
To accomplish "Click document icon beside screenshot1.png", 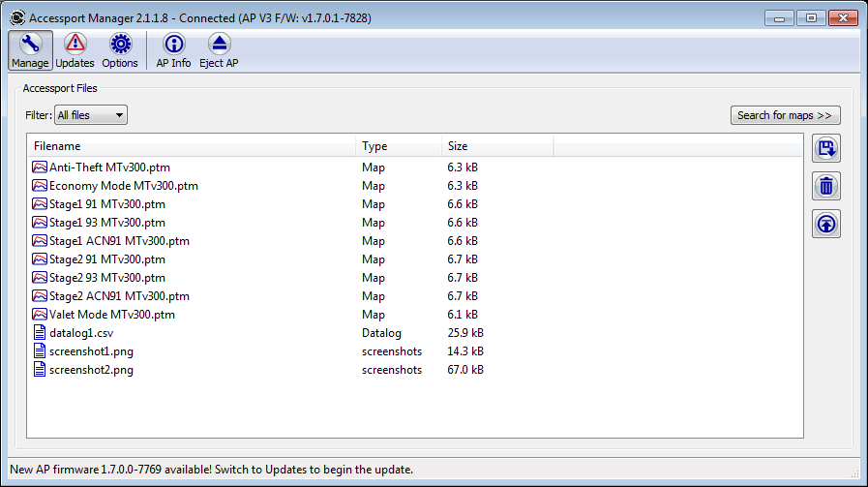I will tap(40, 350).
